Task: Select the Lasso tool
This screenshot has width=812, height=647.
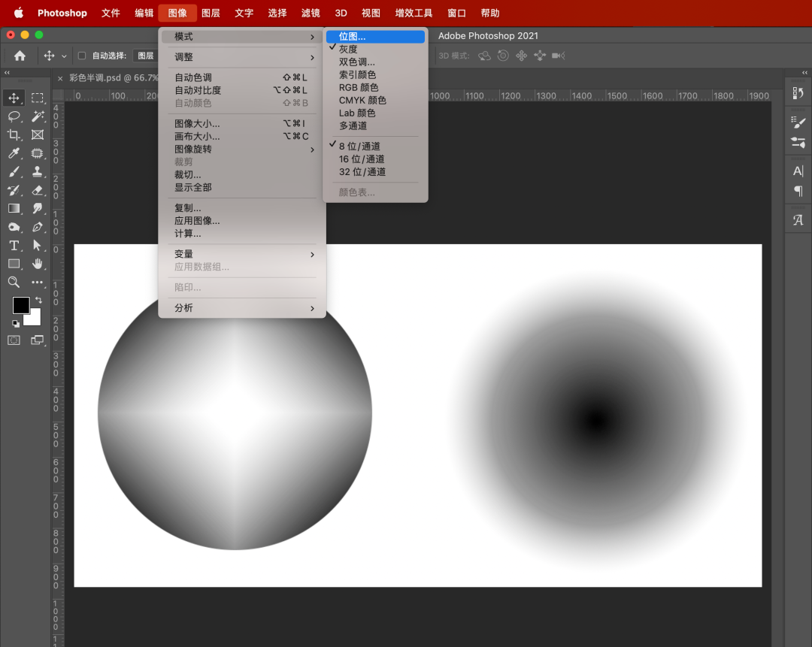Action: [14, 116]
